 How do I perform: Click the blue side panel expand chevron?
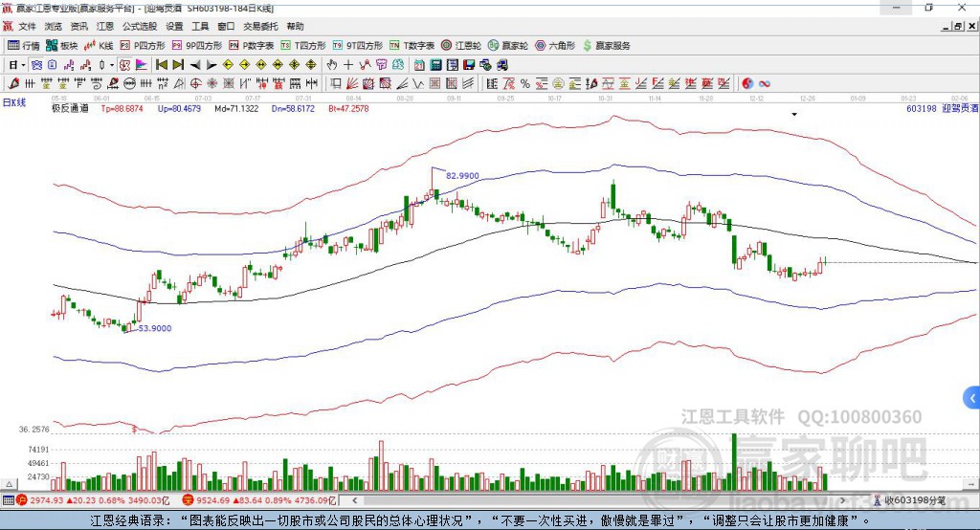[972, 398]
